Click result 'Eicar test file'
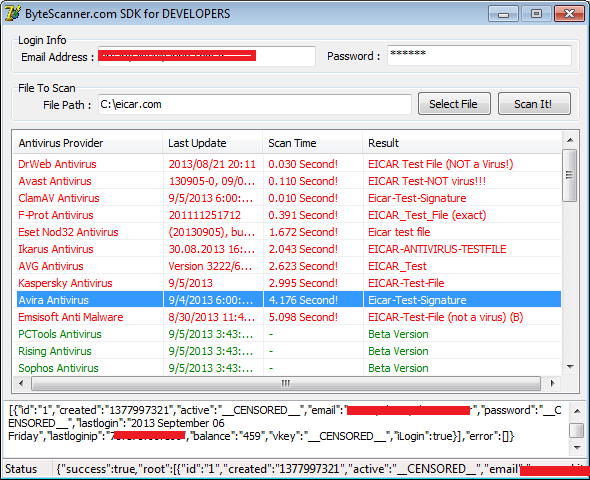 [x=399, y=232]
